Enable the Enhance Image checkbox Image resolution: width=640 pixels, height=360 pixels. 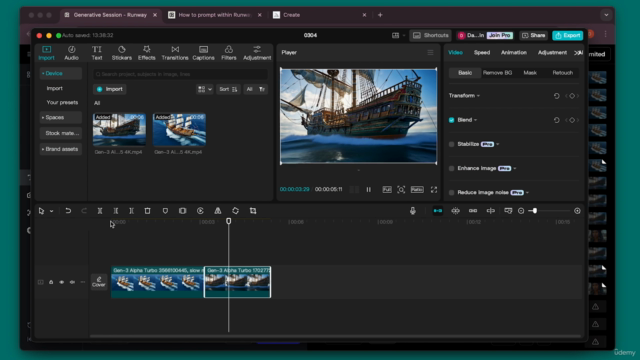tap(451, 168)
